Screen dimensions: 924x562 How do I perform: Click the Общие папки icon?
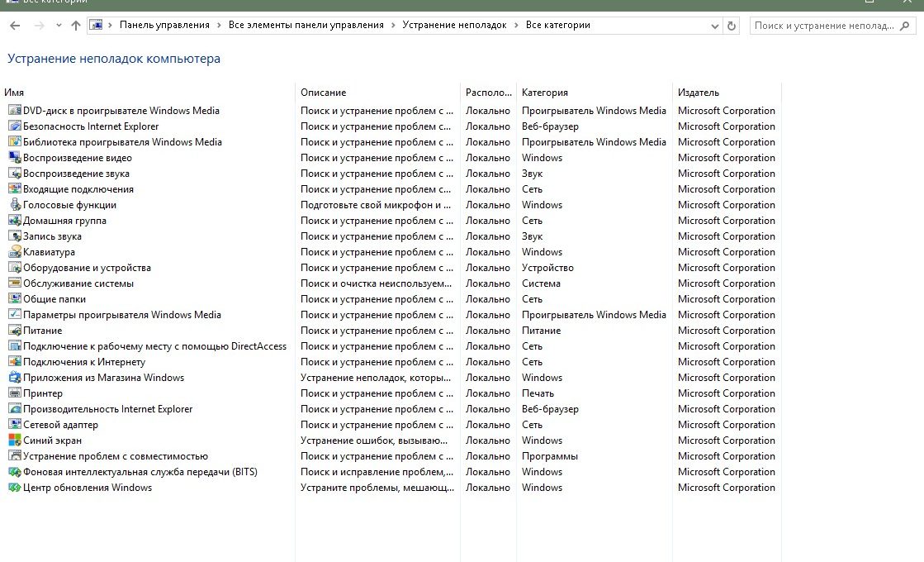click(15, 299)
